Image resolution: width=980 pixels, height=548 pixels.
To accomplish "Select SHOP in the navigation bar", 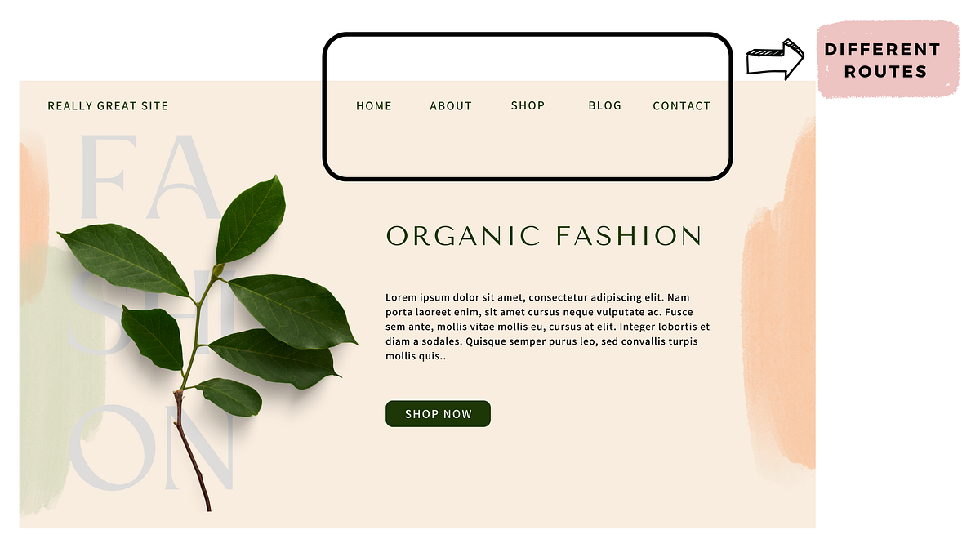I will 528,106.
